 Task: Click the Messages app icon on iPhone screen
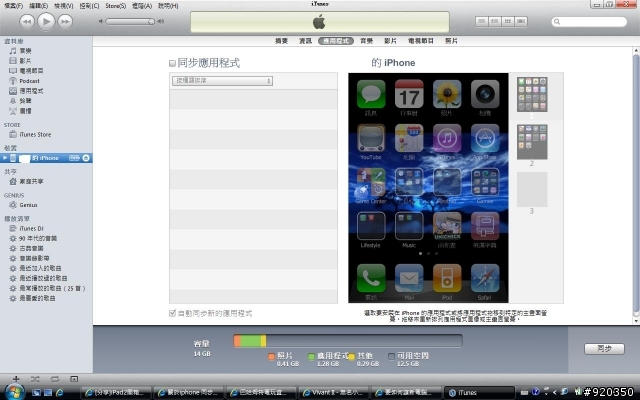[x=371, y=94]
